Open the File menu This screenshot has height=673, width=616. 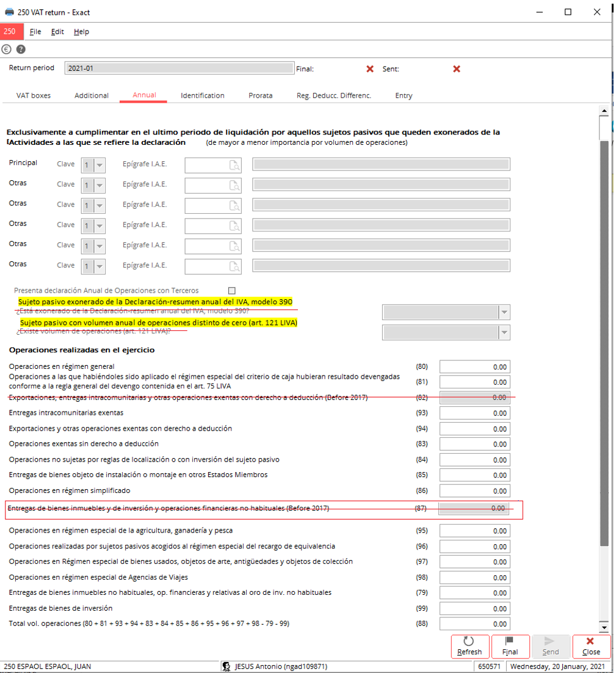pos(35,31)
